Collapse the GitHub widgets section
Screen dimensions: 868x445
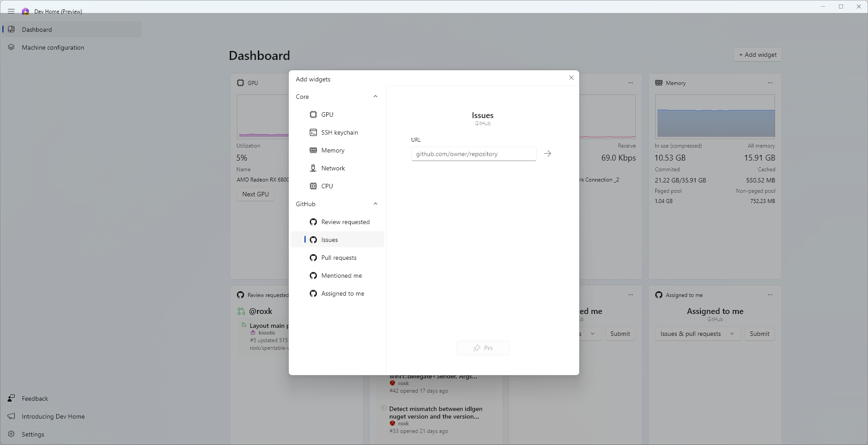point(375,203)
